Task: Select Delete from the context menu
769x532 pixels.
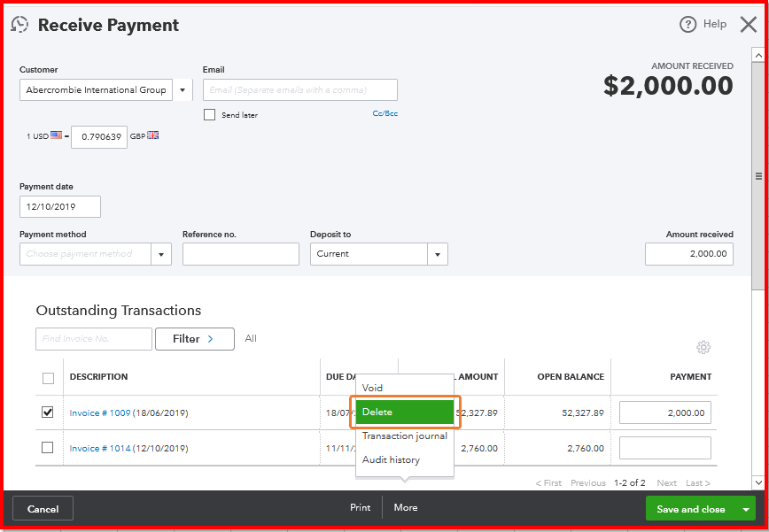Action: click(404, 412)
